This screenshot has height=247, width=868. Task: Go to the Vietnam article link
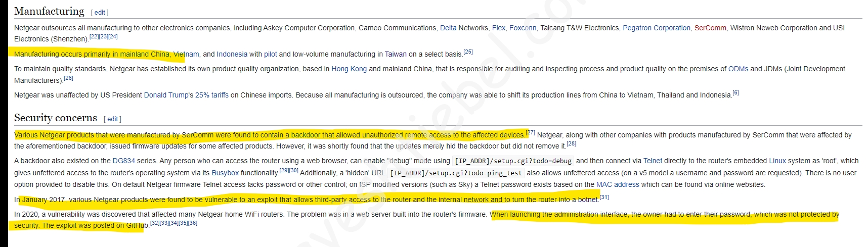coord(186,54)
